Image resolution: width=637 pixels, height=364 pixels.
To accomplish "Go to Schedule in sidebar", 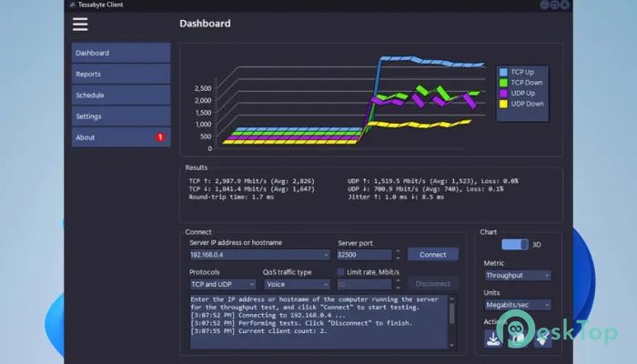I will [121, 95].
